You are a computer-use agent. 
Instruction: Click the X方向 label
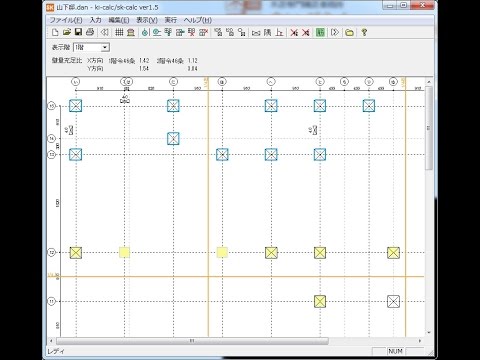tap(95, 61)
